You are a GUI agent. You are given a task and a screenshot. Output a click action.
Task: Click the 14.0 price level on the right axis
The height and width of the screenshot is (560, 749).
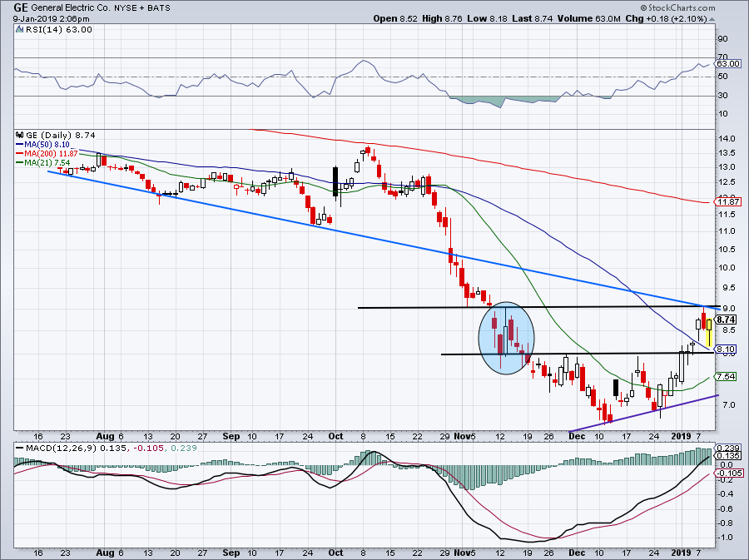tap(728, 139)
